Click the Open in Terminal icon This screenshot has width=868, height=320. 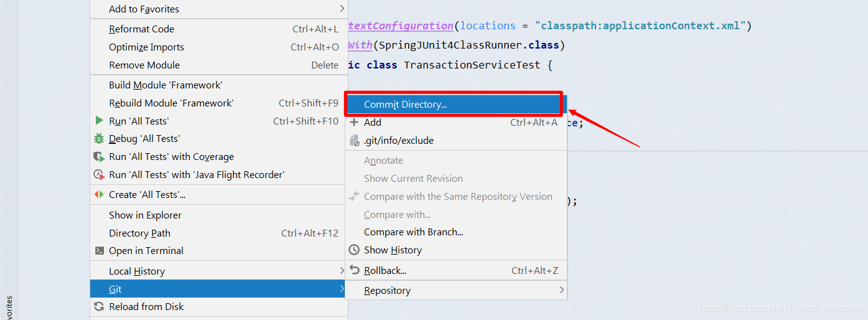pyautogui.click(x=99, y=251)
